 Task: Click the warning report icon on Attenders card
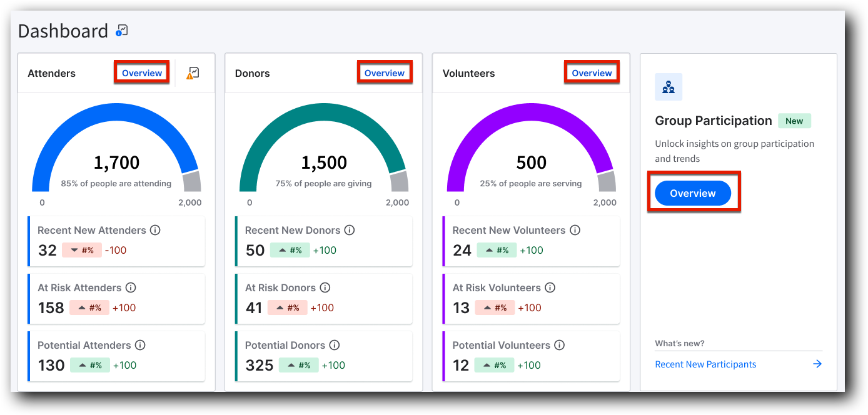(x=193, y=72)
